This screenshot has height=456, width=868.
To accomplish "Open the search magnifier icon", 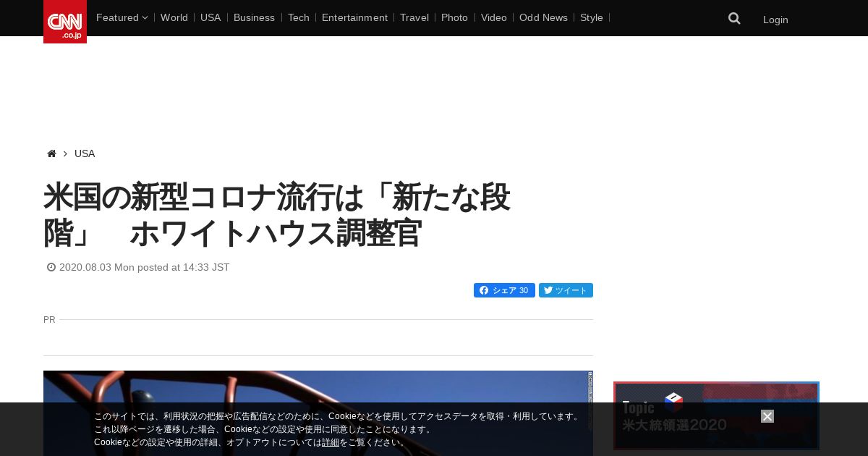I will [x=734, y=19].
